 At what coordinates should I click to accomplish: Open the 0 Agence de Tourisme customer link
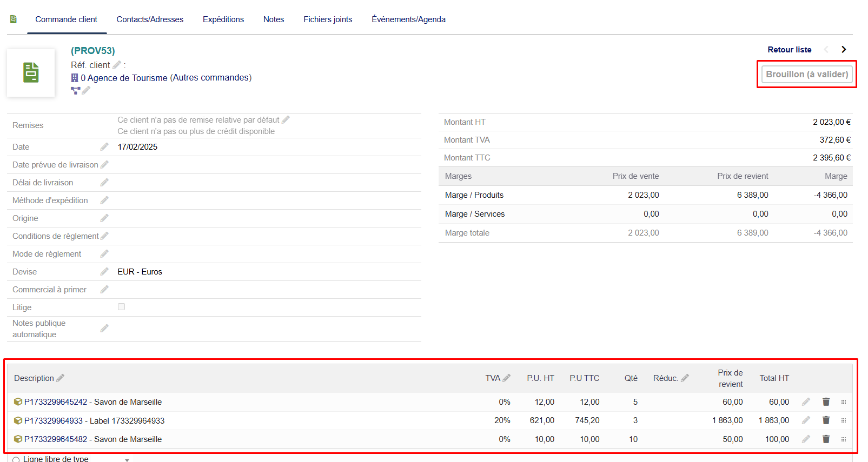pyautogui.click(x=124, y=78)
